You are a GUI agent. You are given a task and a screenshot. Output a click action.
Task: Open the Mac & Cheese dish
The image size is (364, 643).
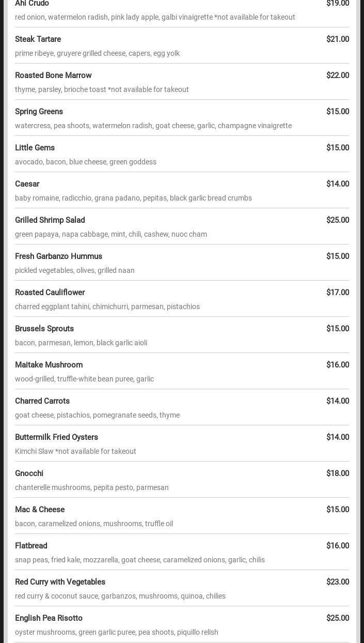(40, 510)
